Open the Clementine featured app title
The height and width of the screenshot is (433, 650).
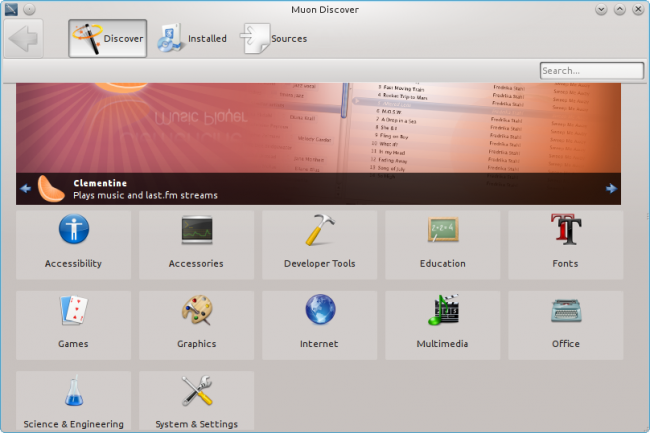(100, 183)
